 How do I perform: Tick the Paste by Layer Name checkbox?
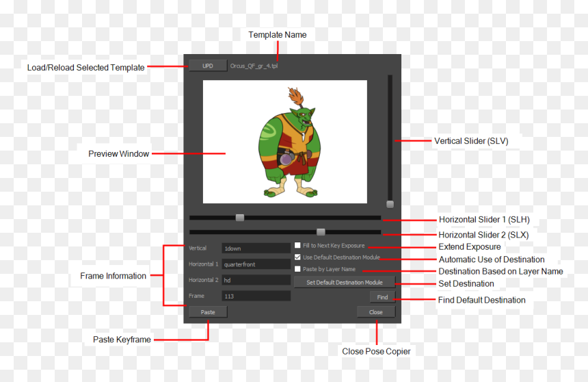297,269
